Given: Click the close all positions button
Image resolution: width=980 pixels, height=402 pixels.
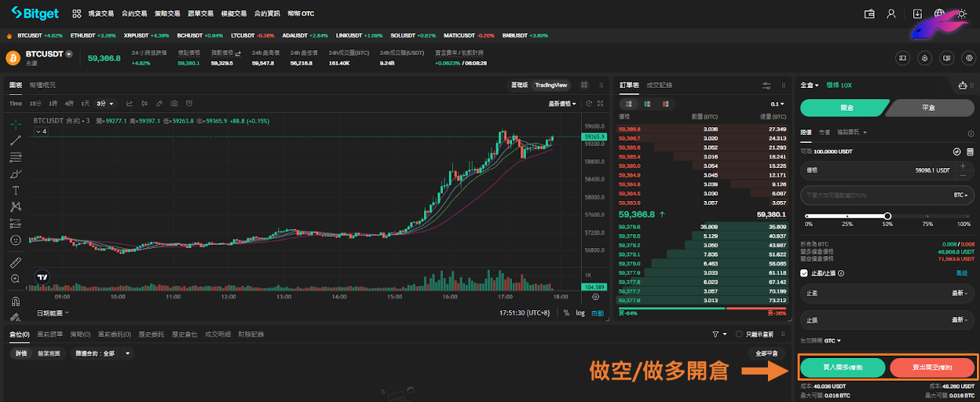Looking at the screenshot, I should pos(766,353).
